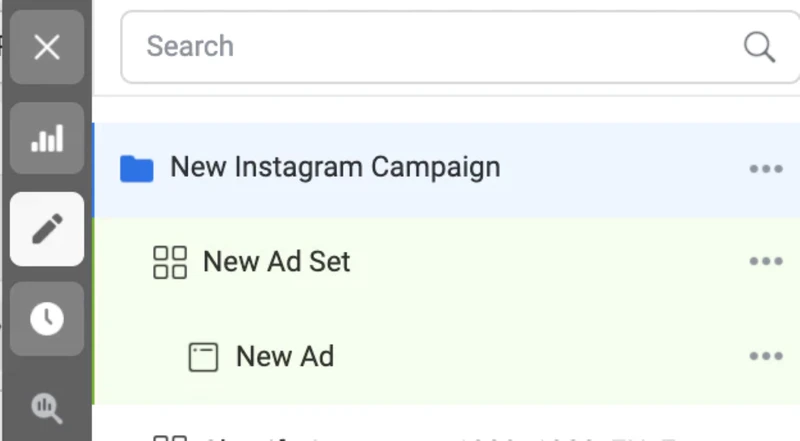Click the blue campaign folder icon
Image resolution: width=800 pixels, height=441 pixels.
coord(137,168)
